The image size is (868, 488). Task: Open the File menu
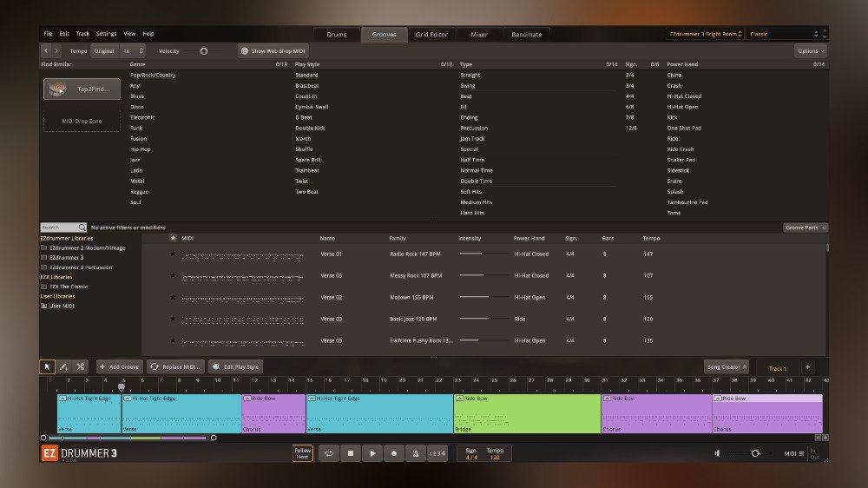[x=48, y=34]
